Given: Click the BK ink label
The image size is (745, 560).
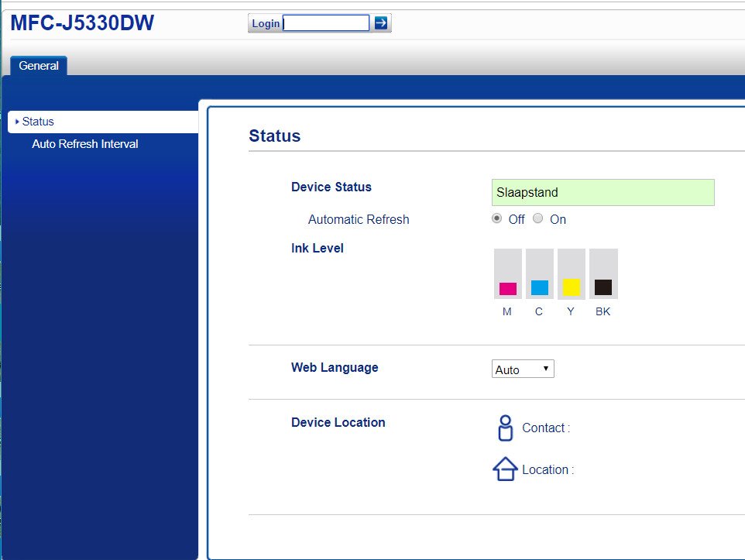Looking at the screenshot, I should click(603, 311).
